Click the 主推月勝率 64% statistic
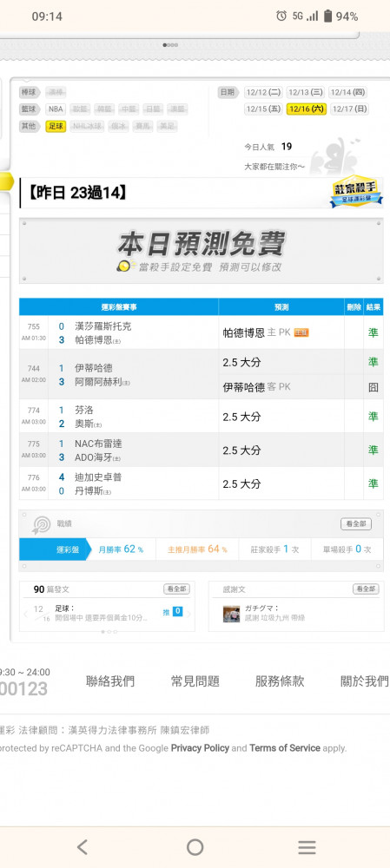The image size is (390, 868). coord(197,549)
